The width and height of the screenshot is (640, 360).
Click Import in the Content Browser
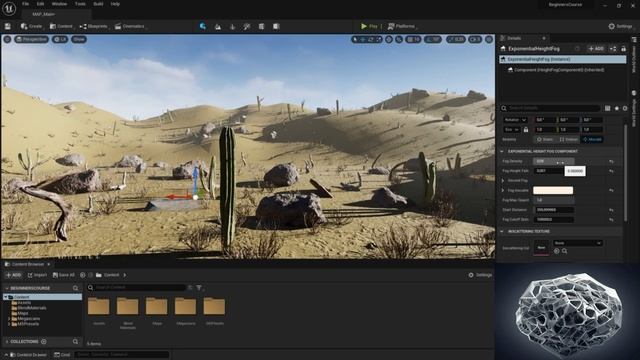[37, 275]
